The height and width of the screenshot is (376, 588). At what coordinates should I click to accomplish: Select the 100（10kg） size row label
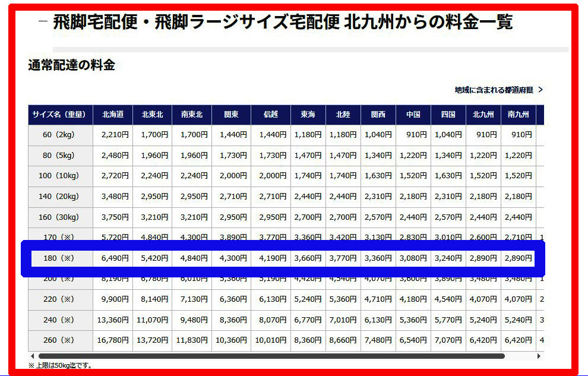pos(61,176)
